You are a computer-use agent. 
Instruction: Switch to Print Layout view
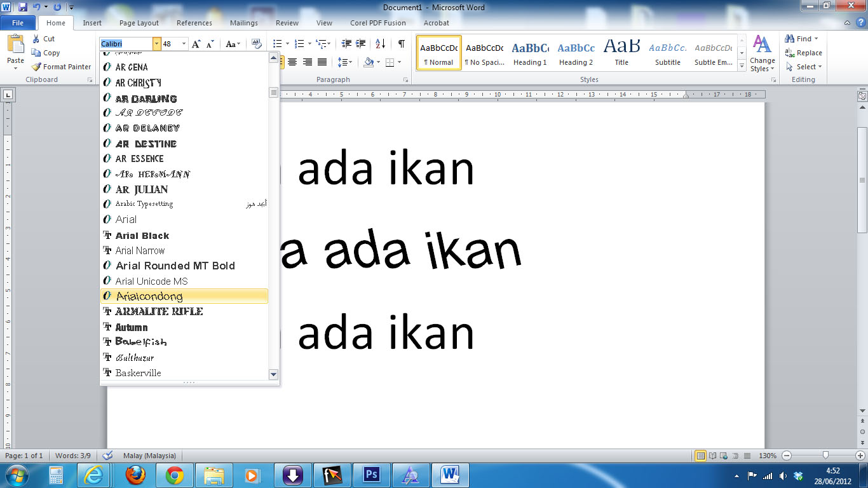(x=701, y=456)
